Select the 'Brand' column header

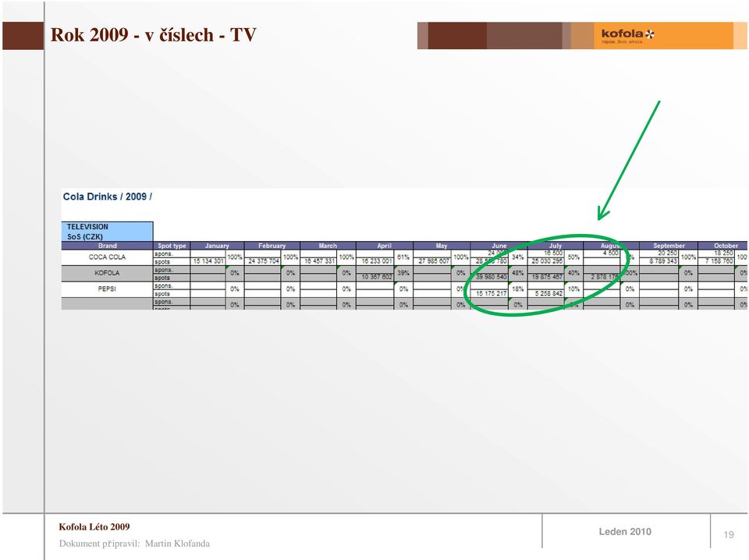107,246
